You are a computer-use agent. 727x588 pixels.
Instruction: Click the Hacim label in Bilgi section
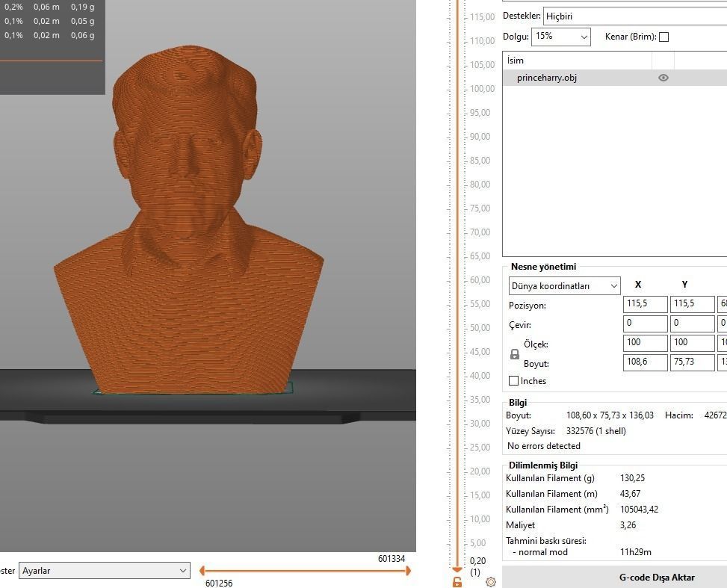pos(678,415)
